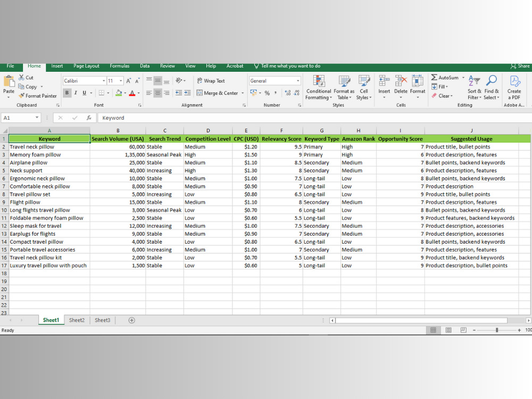
Task: Toggle Align Right
Action: pos(166,93)
